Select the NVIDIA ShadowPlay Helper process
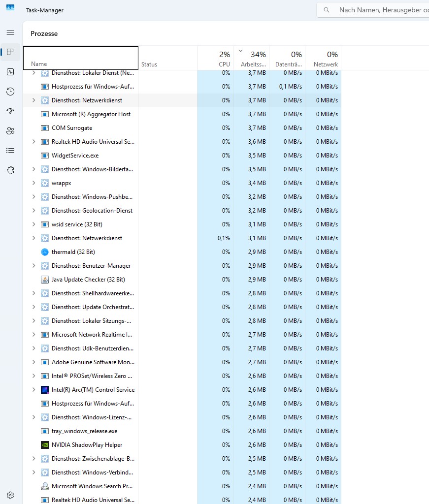 coord(87,445)
